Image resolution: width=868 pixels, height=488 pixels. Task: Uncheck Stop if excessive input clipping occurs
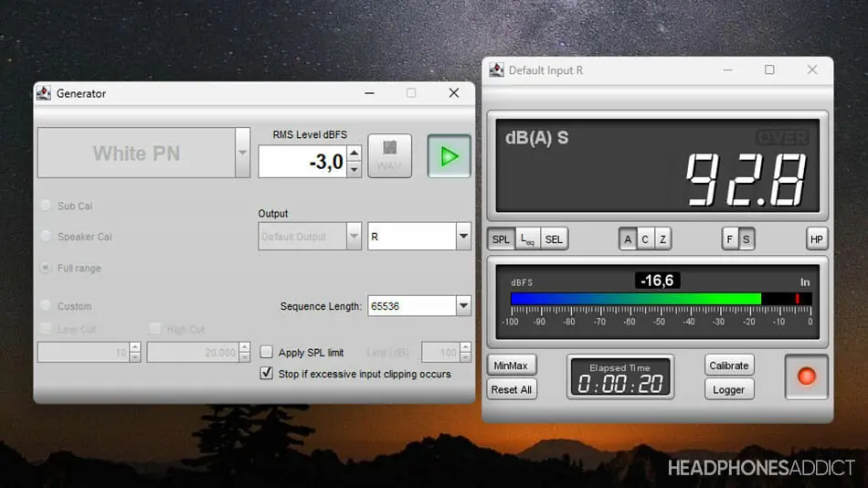coord(266,374)
